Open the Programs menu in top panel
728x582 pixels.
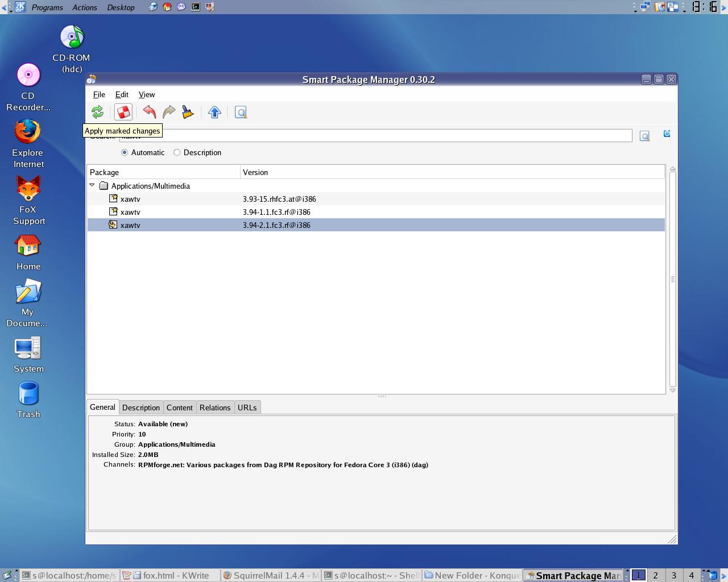[x=47, y=7]
